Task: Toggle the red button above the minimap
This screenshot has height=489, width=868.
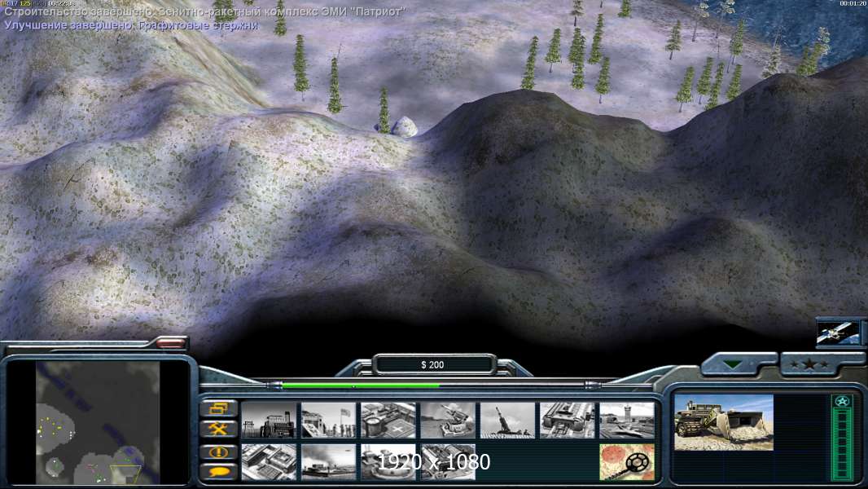Action: [170, 343]
